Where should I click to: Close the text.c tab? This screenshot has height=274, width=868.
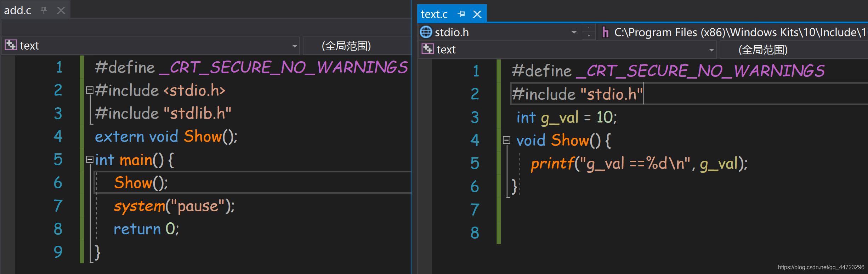click(477, 14)
